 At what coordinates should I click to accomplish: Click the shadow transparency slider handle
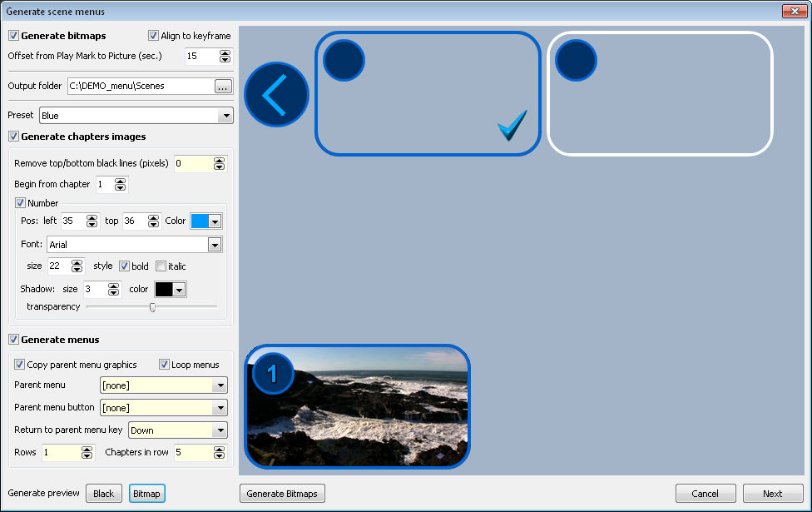point(152,307)
